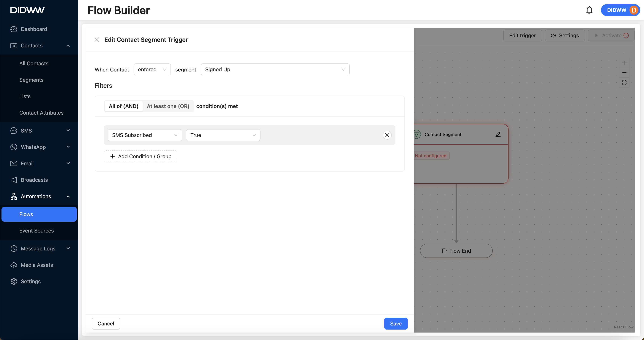Open the Broadcasts megaphone item
This screenshot has height=340, width=644.
click(34, 180)
